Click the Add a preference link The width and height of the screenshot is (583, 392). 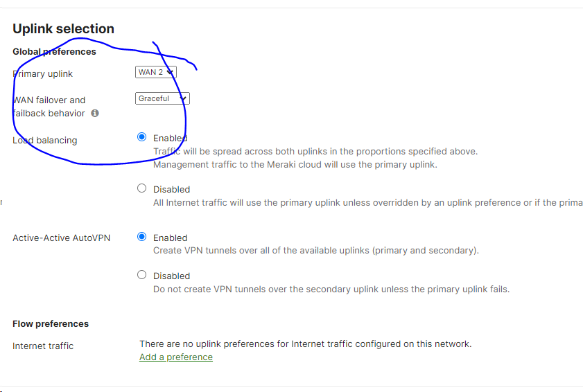click(x=176, y=357)
